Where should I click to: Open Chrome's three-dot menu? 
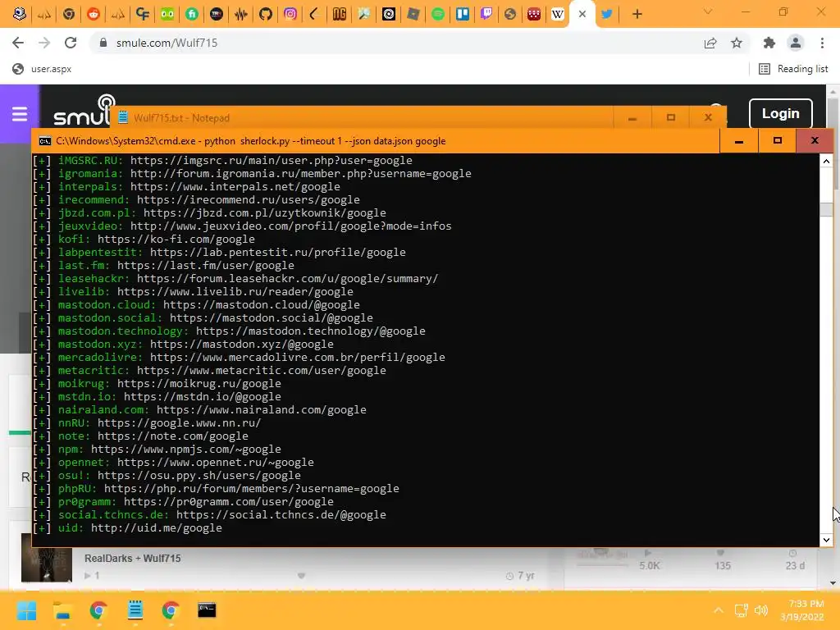[822, 43]
